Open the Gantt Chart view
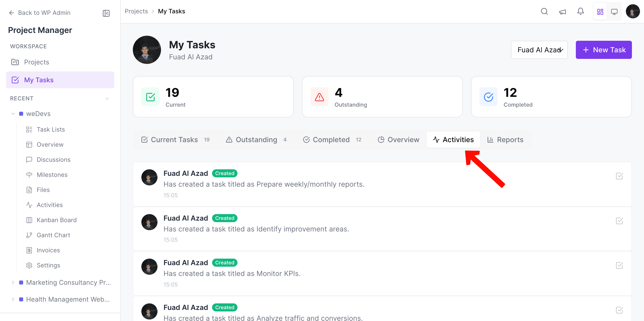This screenshot has height=321, width=644. (x=53, y=235)
